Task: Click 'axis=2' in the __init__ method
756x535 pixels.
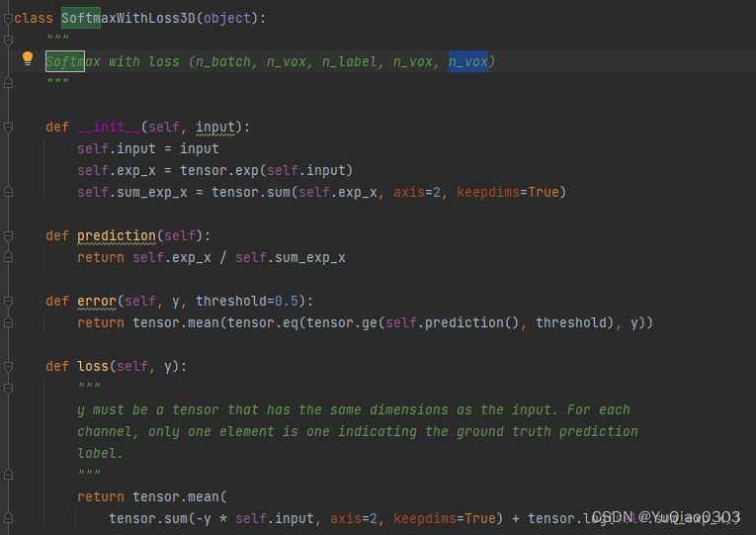Action: click(417, 193)
